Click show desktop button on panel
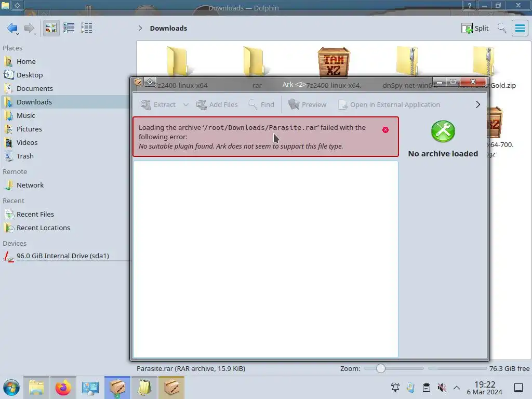This screenshot has height=399, width=532. pos(518,388)
